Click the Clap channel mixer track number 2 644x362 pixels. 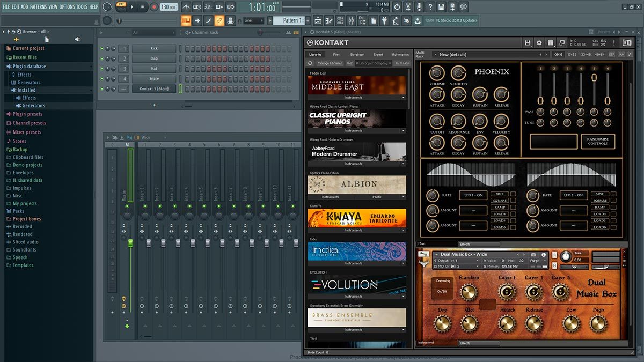(123, 58)
